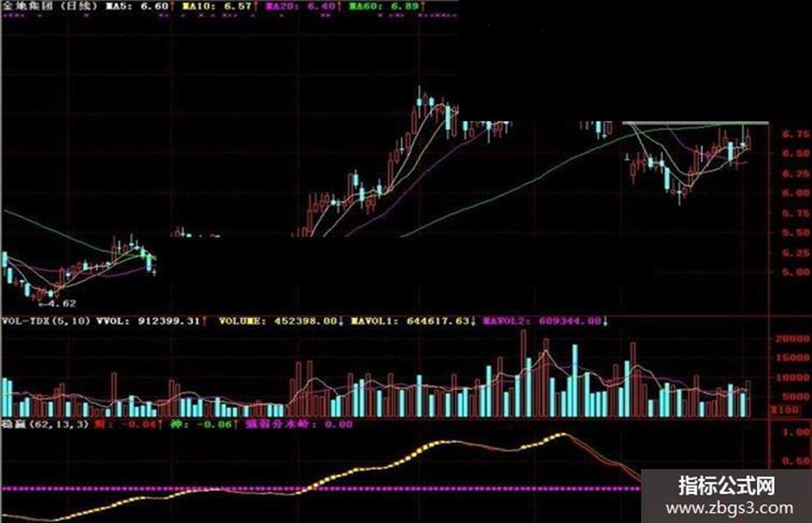Click the 6.50 price axis label
This screenshot has height=523, width=812.
pos(796,153)
